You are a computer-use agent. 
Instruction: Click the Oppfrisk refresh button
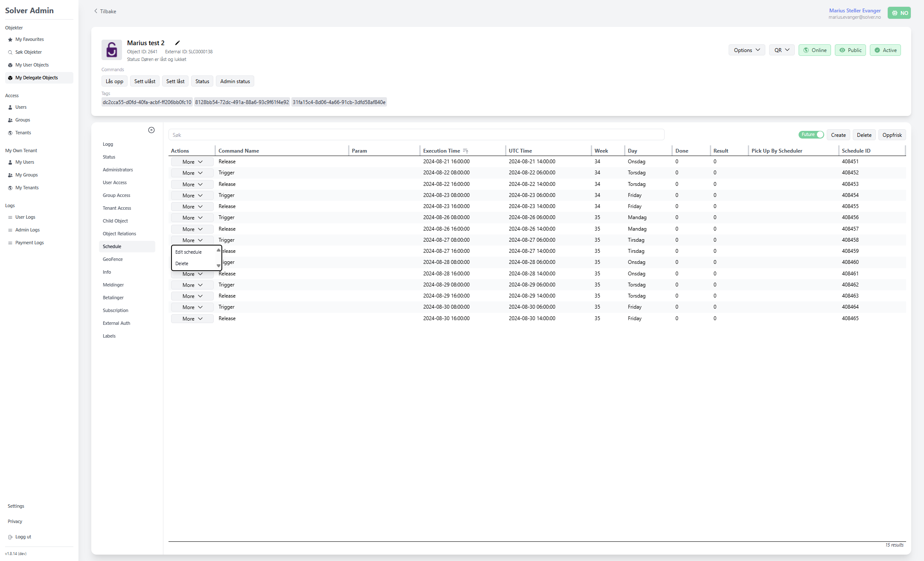click(x=892, y=135)
